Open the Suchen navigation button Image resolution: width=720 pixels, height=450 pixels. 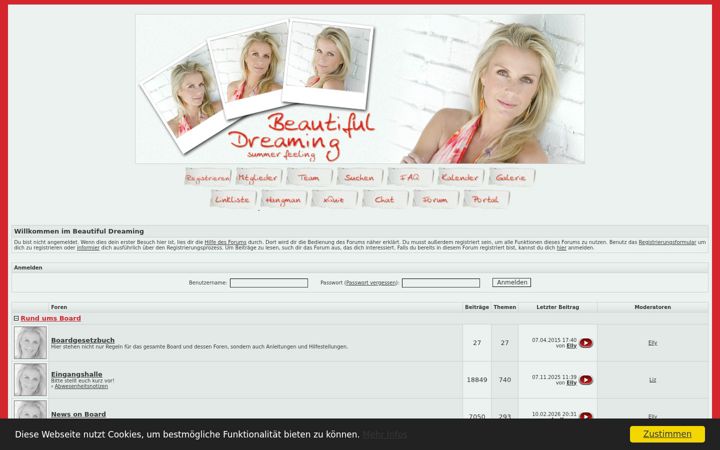point(360,177)
